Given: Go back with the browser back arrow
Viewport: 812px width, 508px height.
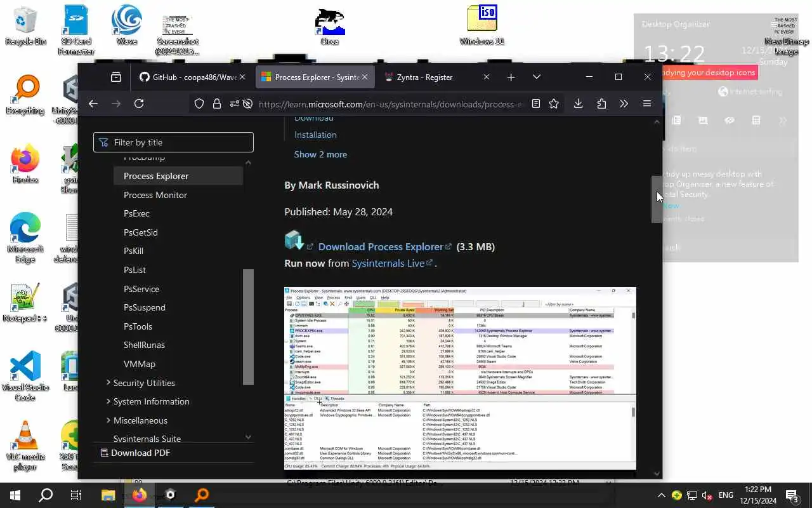Looking at the screenshot, I should [93, 104].
